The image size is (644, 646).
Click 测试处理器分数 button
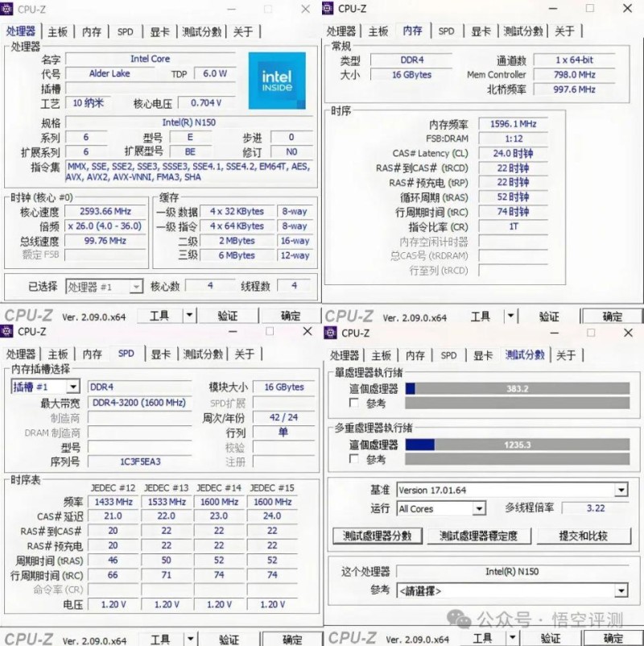coord(378,536)
